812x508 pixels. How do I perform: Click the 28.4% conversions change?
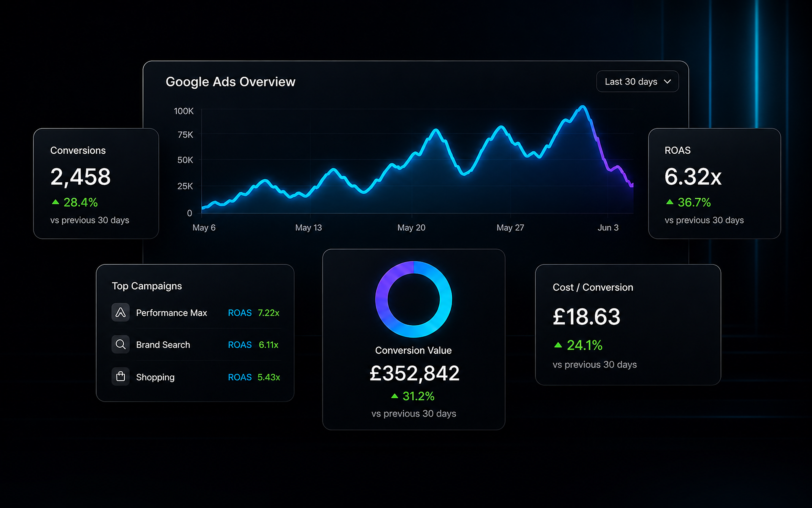click(x=80, y=202)
